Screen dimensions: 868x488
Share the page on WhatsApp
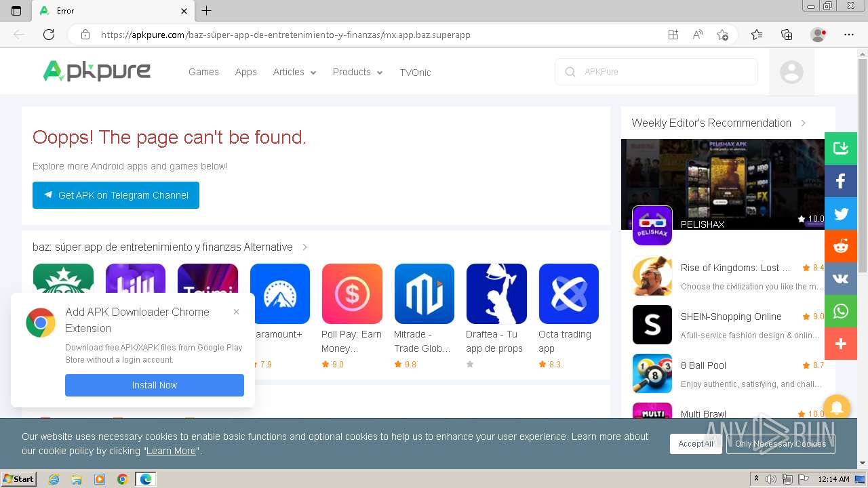(841, 311)
